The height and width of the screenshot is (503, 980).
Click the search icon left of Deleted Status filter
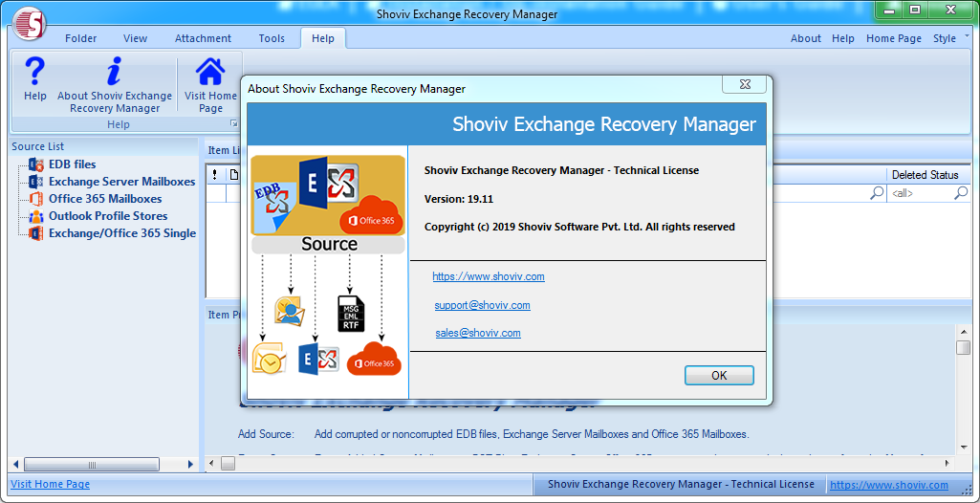[878, 194]
